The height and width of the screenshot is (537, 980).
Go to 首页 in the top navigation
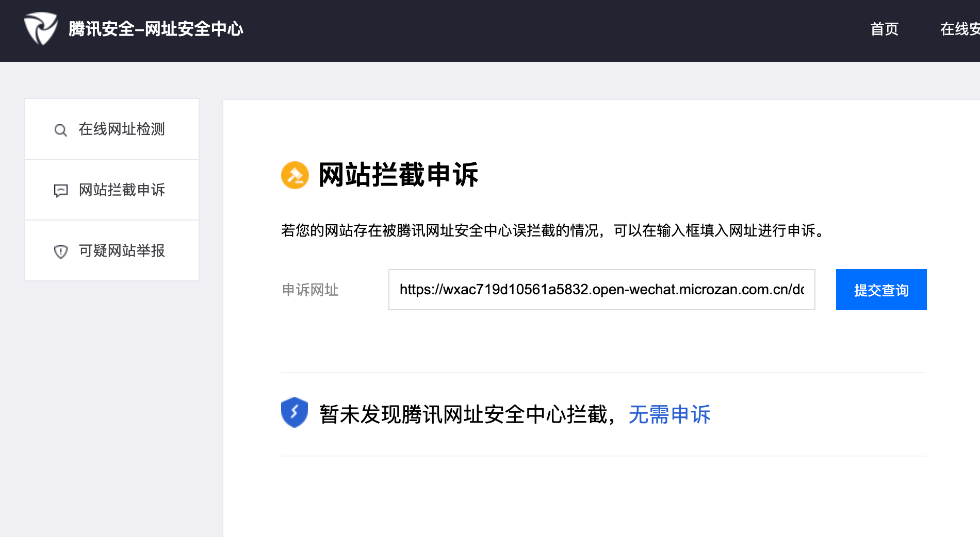pos(885,29)
